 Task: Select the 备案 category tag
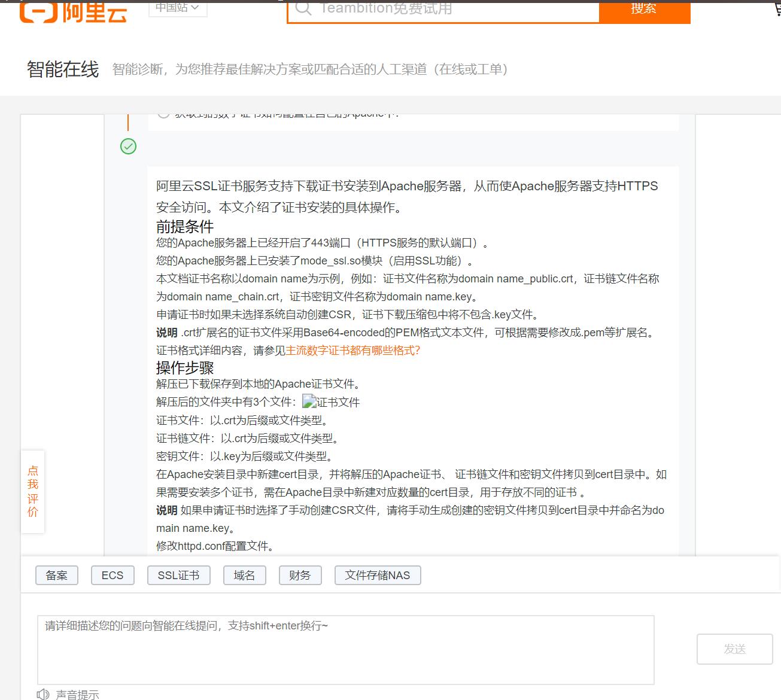[x=57, y=575]
